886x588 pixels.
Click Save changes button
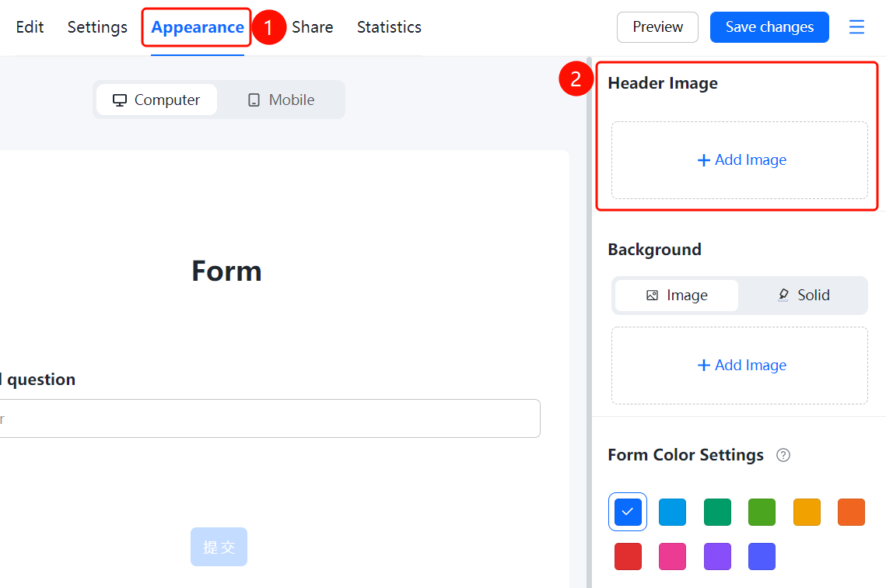point(769,27)
